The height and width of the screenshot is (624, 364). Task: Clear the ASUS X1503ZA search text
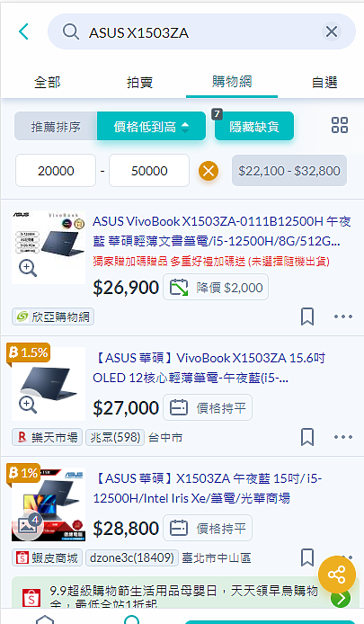pos(332,31)
